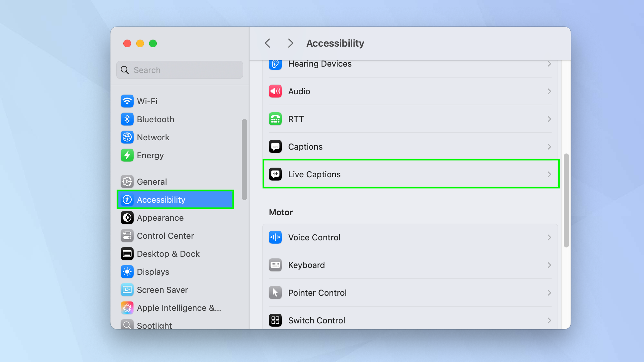Click the main pane vertical scrollbar
This screenshot has width=644, height=362.
[x=566, y=200]
